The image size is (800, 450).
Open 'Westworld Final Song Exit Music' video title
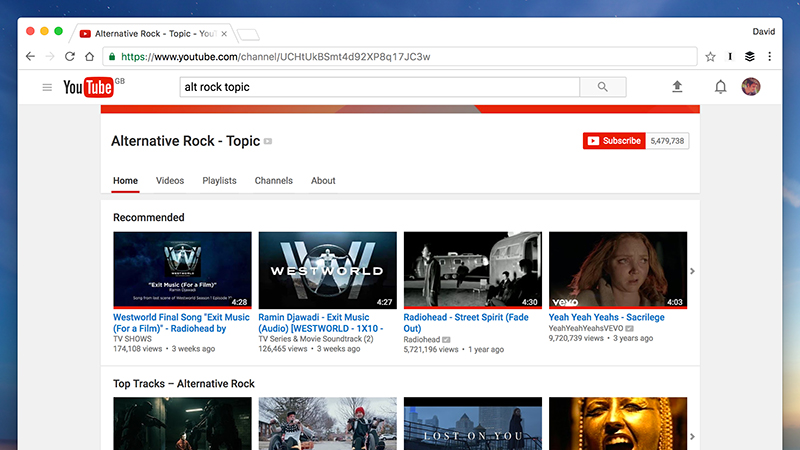181,323
